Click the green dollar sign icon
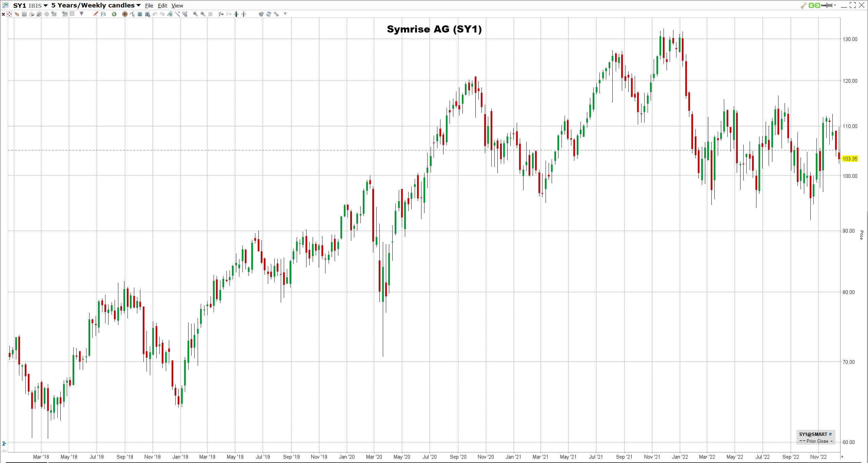The image size is (868, 463). click(x=114, y=14)
